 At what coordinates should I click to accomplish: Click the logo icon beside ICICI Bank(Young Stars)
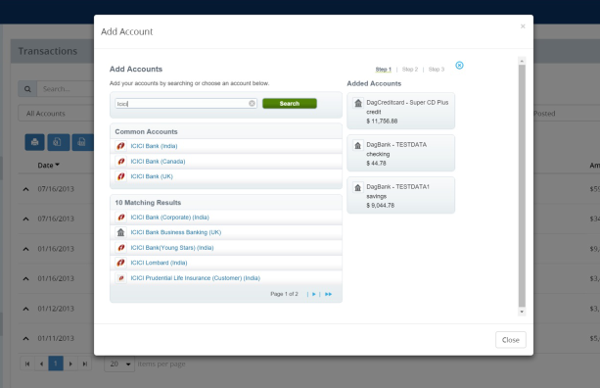(x=121, y=248)
